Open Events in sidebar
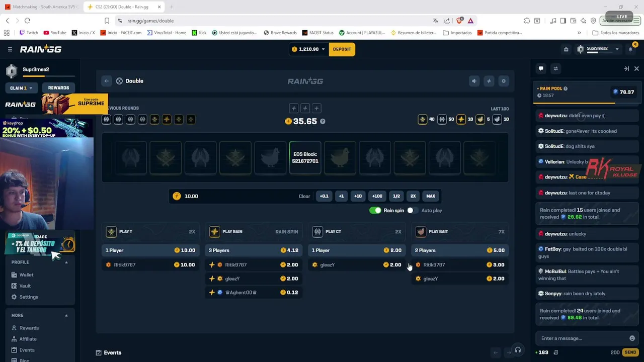The height and width of the screenshot is (362, 644). [x=27, y=350]
